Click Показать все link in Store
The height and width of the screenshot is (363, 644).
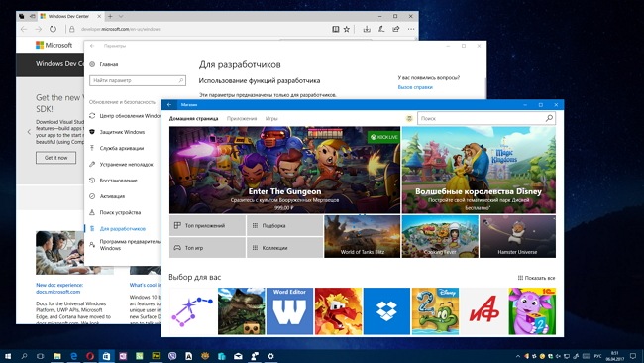(x=536, y=278)
